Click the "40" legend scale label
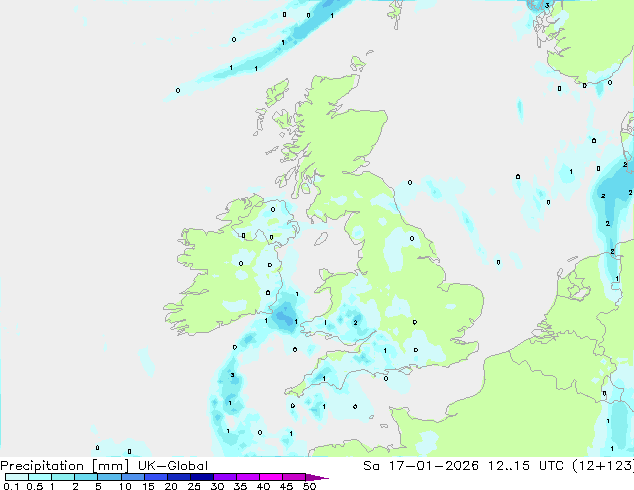 [x=263, y=486]
